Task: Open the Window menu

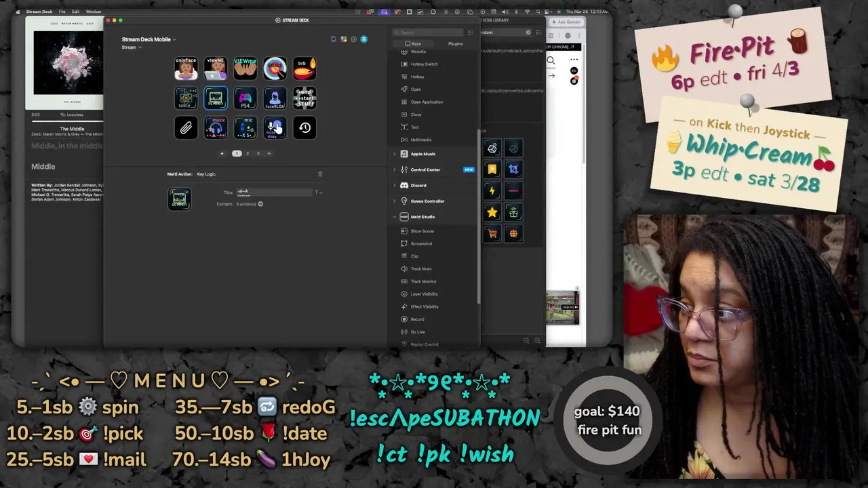Action: pos(94,12)
